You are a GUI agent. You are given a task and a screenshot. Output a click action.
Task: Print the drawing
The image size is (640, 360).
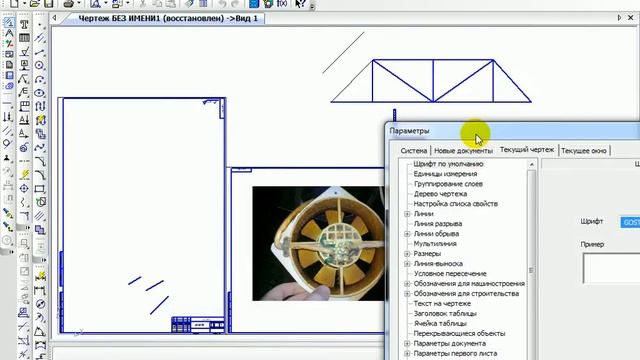coord(69,3)
